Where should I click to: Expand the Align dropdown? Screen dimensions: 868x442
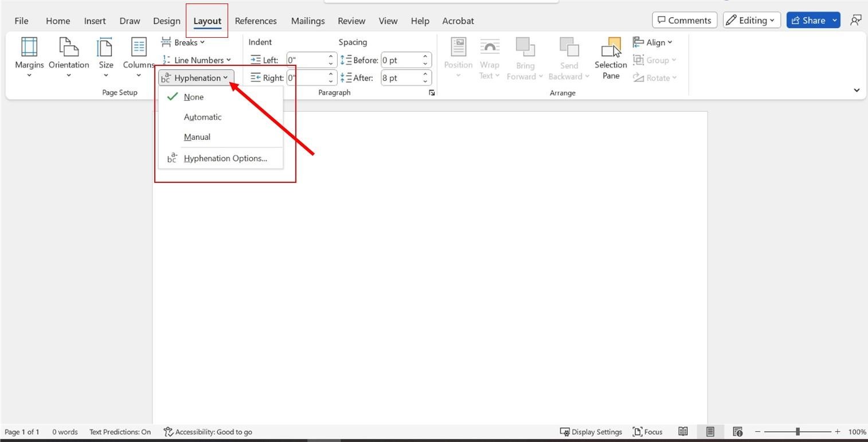[653, 42]
